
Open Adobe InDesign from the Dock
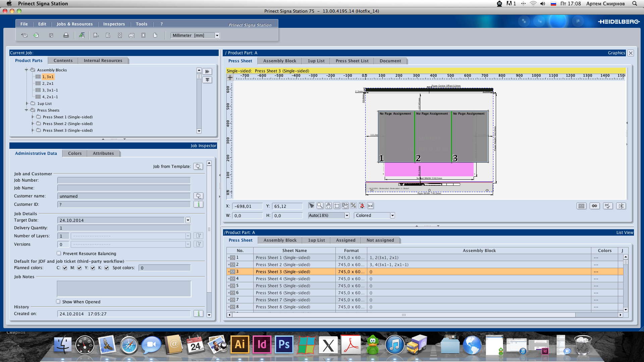click(262, 345)
